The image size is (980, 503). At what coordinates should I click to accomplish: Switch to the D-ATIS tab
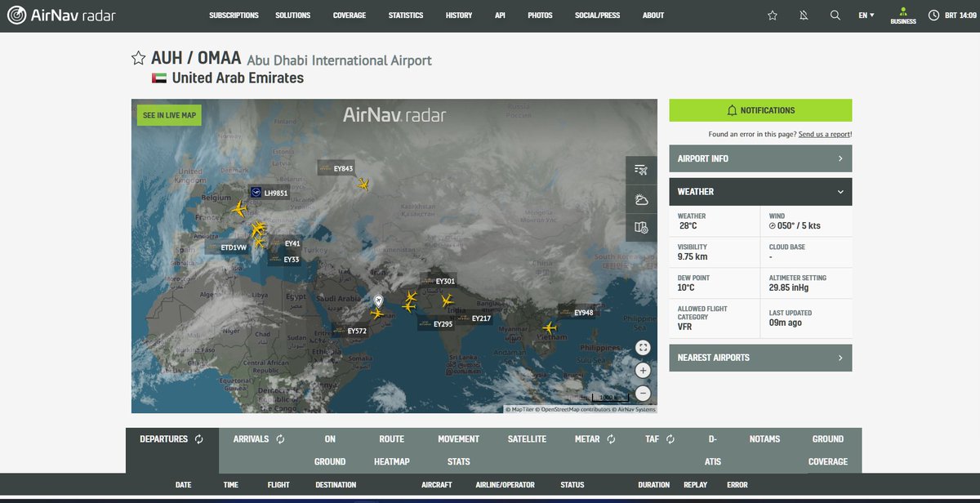pos(713,450)
